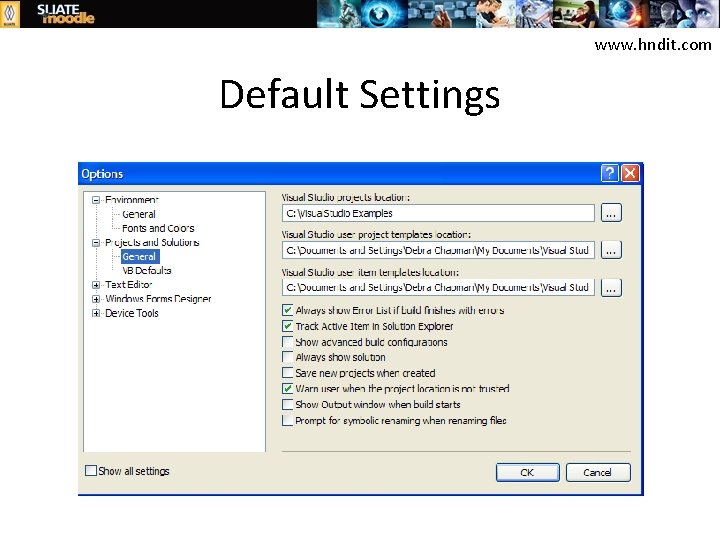720x540 pixels.
Task: Browse for user project templates location
Action: pyautogui.click(x=611, y=250)
